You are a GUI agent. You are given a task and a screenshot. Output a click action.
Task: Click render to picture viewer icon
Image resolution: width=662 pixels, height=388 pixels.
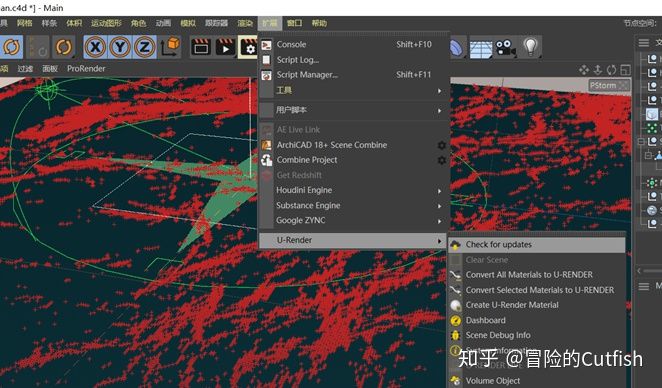(225, 47)
